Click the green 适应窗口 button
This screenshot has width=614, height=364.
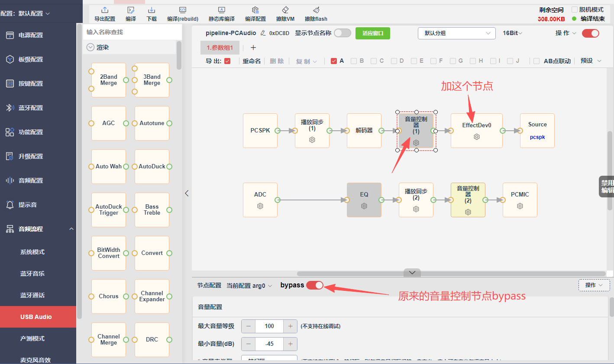tap(373, 33)
